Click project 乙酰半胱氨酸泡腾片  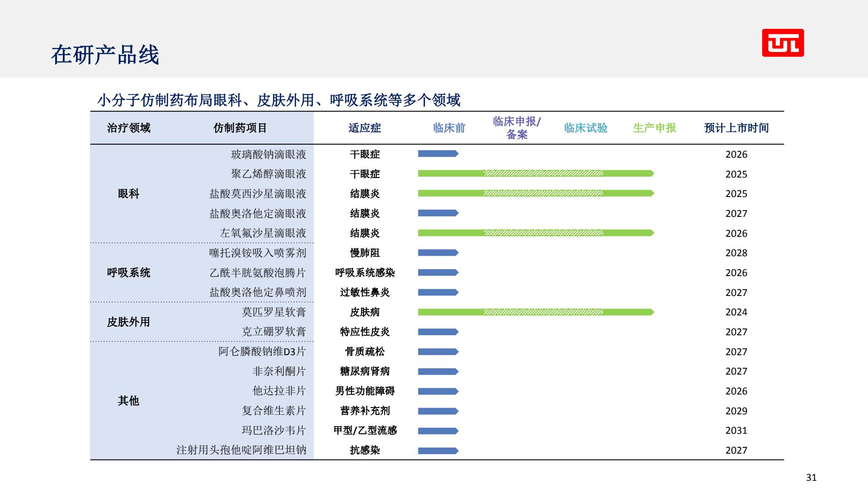point(258,272)
